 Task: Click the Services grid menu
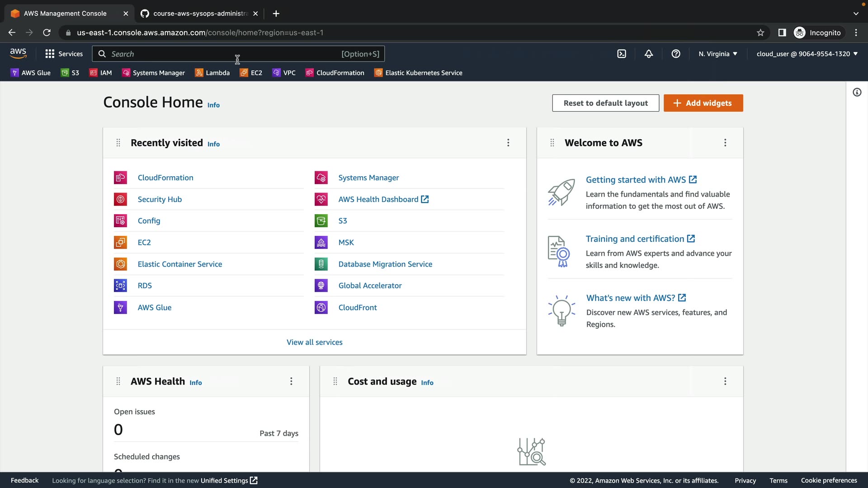tap(64, 54)
